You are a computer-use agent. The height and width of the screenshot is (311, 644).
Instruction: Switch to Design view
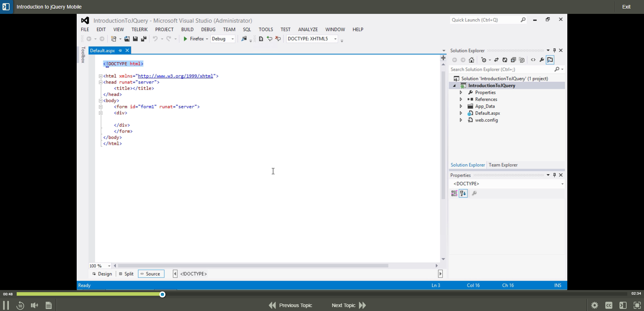[102, 274]
